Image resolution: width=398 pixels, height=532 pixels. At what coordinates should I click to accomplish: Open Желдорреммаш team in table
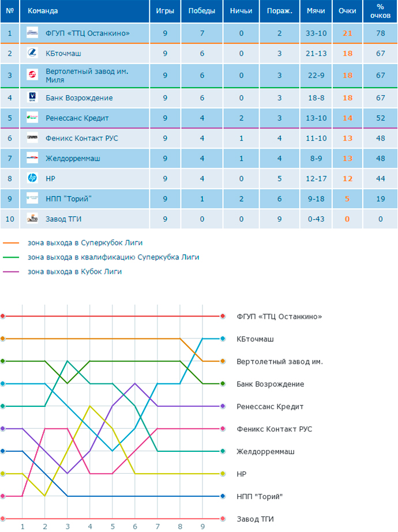coord(73,159)
